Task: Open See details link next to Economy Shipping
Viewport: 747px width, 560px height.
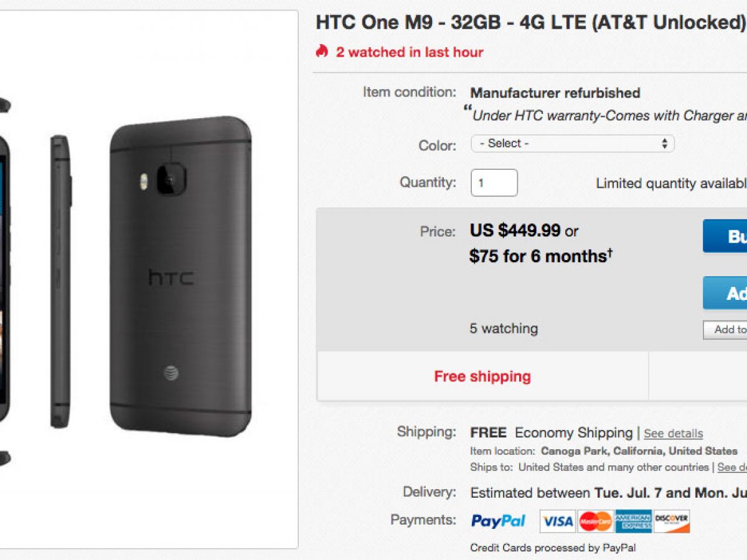Action: 673,434
